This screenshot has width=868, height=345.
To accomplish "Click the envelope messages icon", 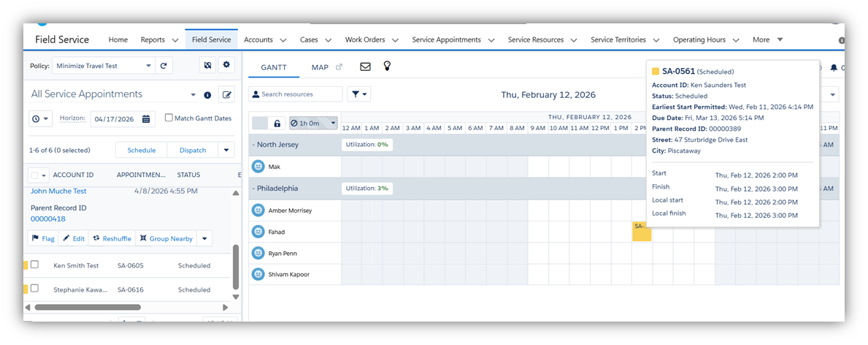I will [x=365, y=67].
